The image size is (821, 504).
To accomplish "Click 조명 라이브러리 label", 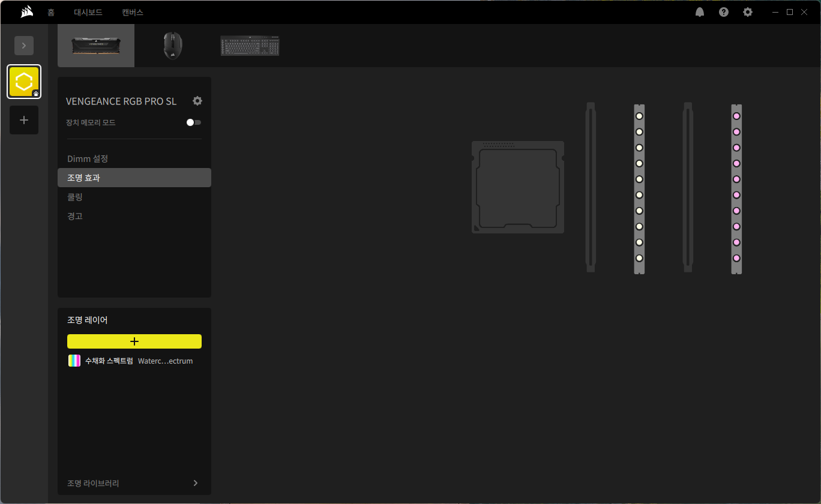I will tap(93, 483).
